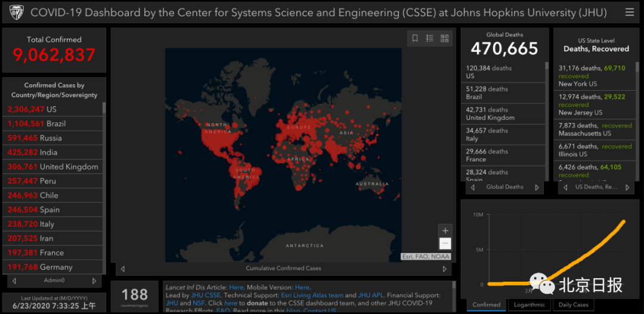
Task: Open the basemap gallery grid icon
Action: pos(444,38)
